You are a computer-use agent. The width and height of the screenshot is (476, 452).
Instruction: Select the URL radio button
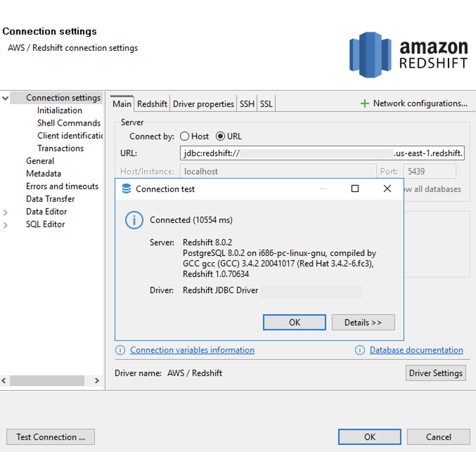[220, 136]
